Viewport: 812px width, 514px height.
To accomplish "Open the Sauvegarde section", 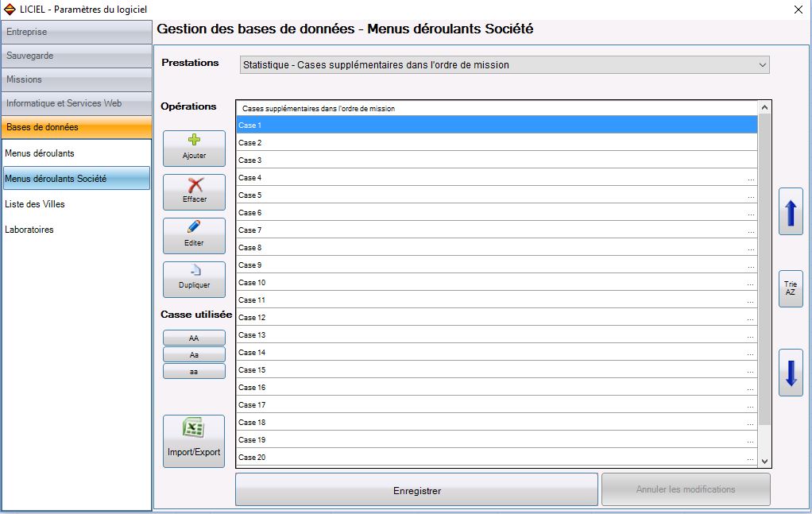I will pos(76,56).
